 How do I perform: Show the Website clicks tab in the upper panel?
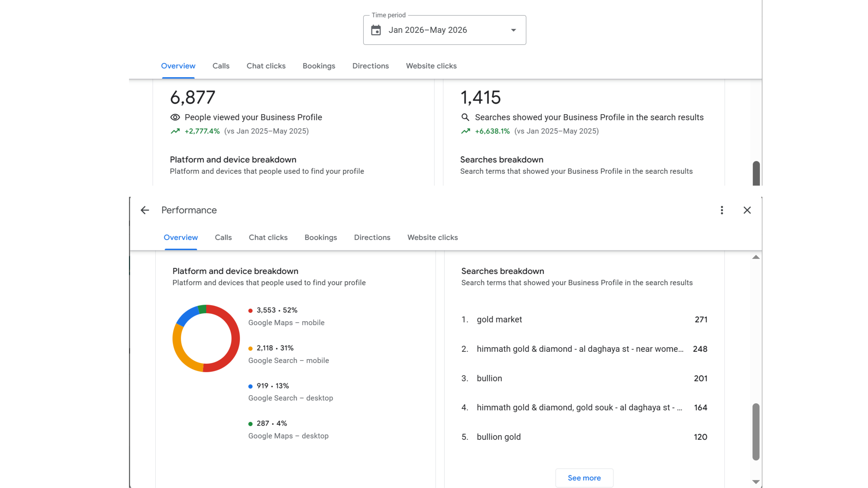click(431, 66)
